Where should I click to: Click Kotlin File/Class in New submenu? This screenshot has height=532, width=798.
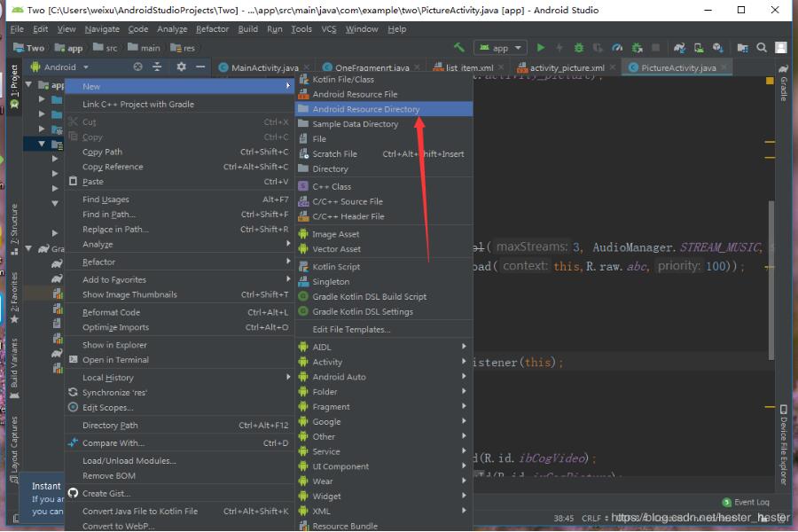pyautogui.click(x=384, y=80)
